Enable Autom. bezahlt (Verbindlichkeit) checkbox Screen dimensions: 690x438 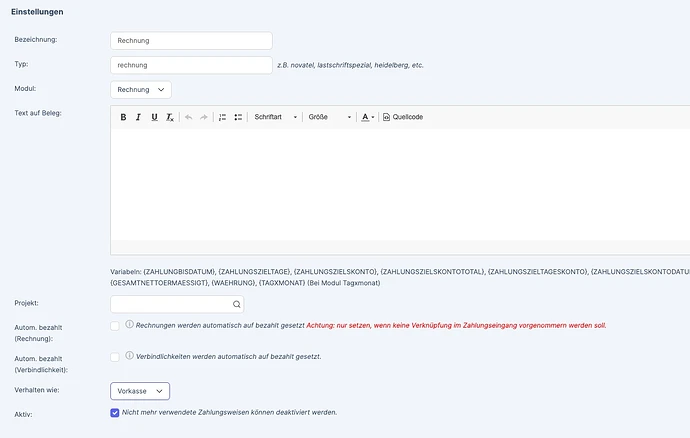[115, 357]
